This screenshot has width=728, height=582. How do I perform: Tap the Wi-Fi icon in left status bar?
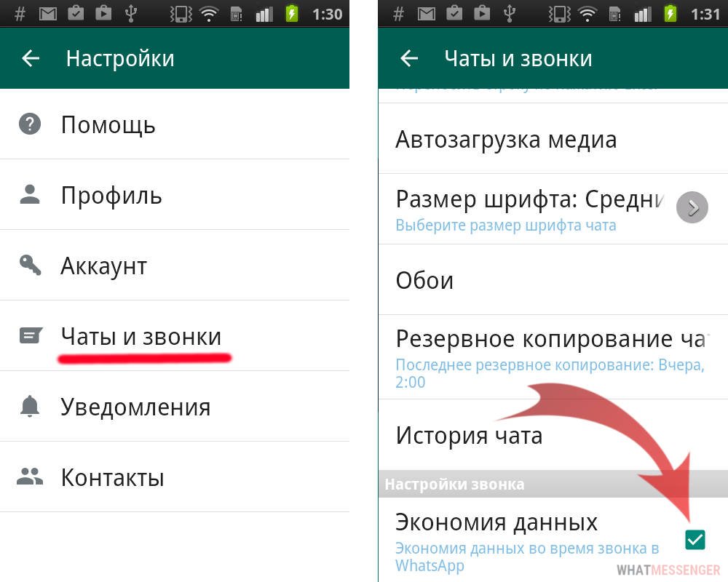209,14
